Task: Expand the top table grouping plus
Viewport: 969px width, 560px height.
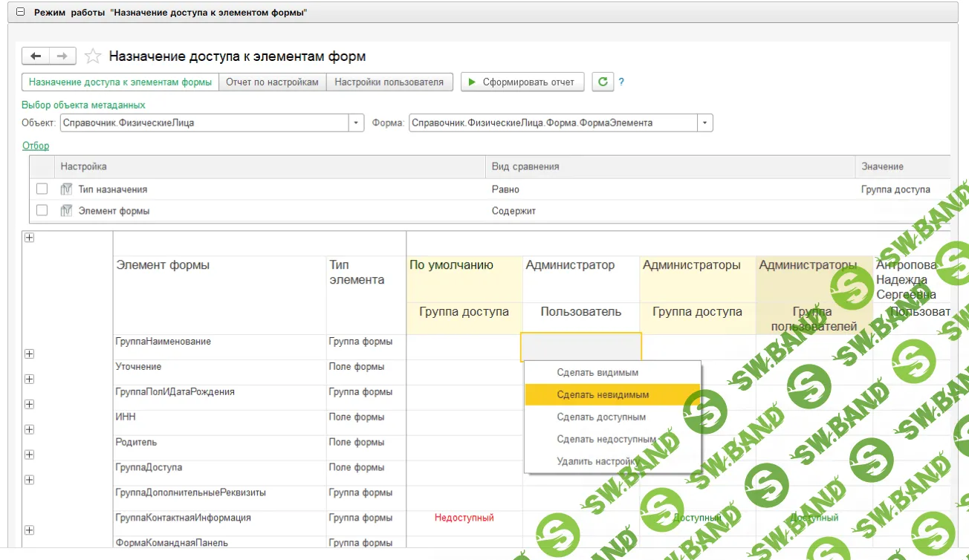Action: click(29, 238)
